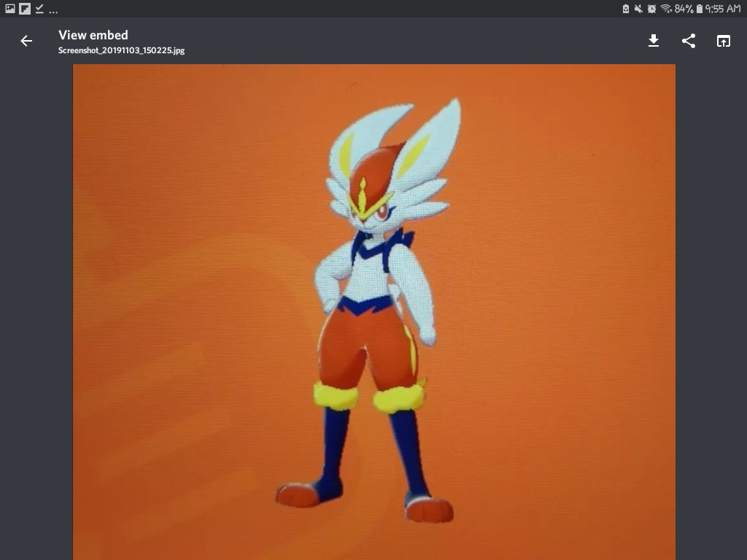
Task: Tap the mute sound status icon
Action: click(x=638, y=9)
